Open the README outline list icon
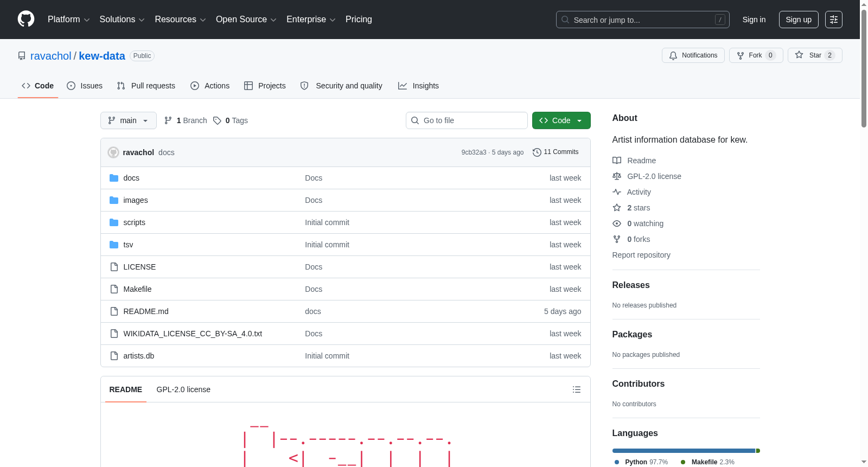The image size is (868, 467). (577, 389)
